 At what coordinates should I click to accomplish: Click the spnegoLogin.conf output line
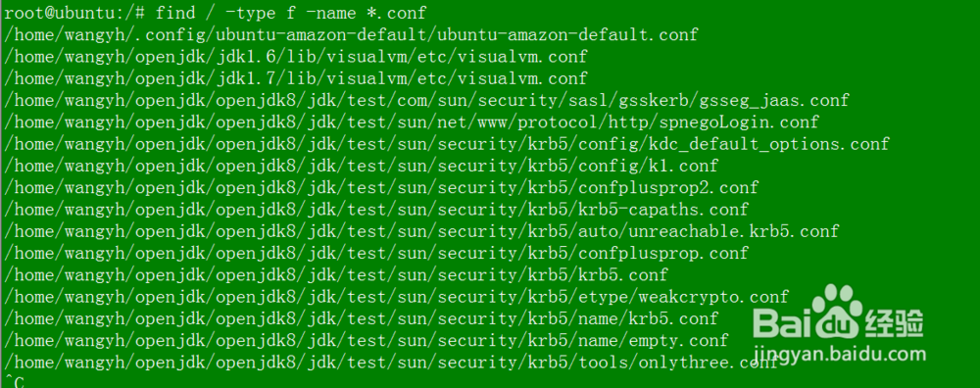(412, 121)
